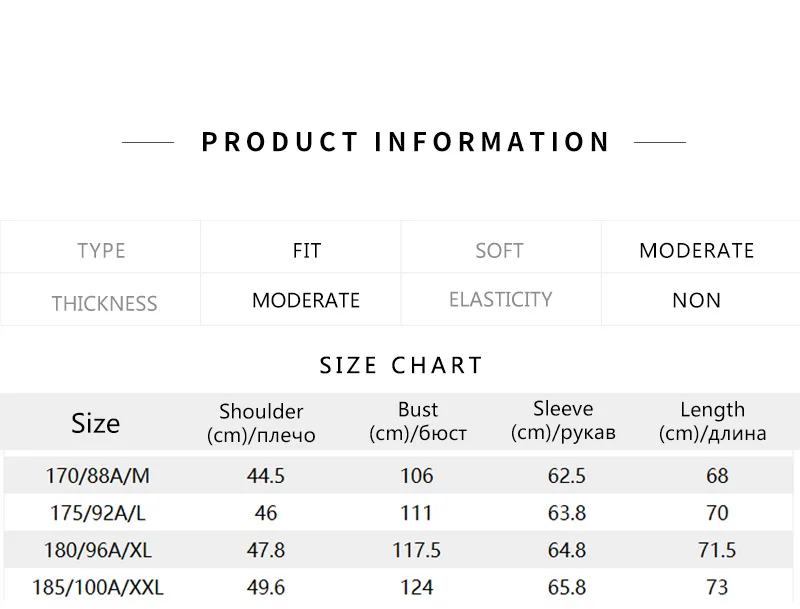The width and height of the screenshot is (800, 609).
Task: Click the 185/100A/XXL size row
Action: 398,587
